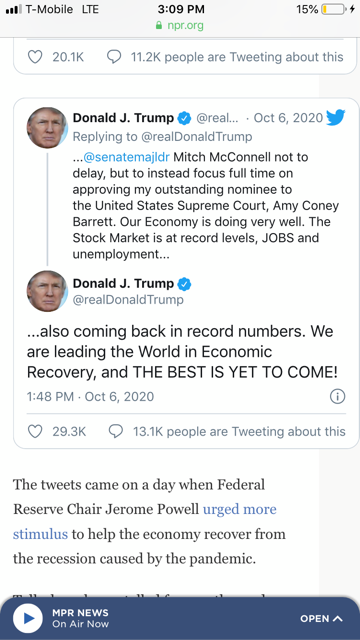Play MPR News live stream
The image size is (360, 640).
(28, 618)
